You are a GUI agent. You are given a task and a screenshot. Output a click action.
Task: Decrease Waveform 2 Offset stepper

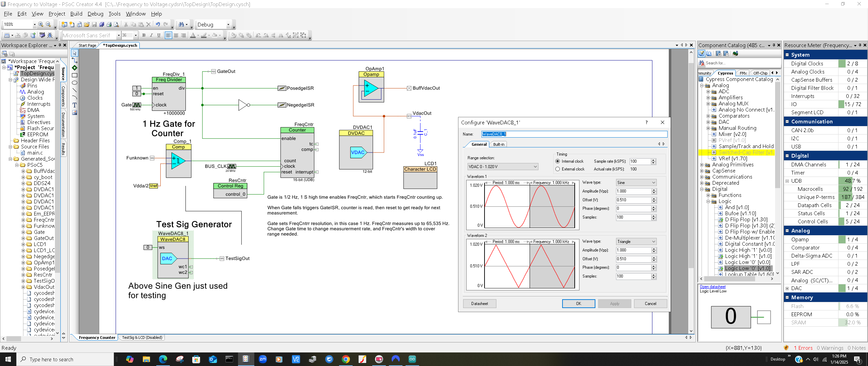click(654, 261)
